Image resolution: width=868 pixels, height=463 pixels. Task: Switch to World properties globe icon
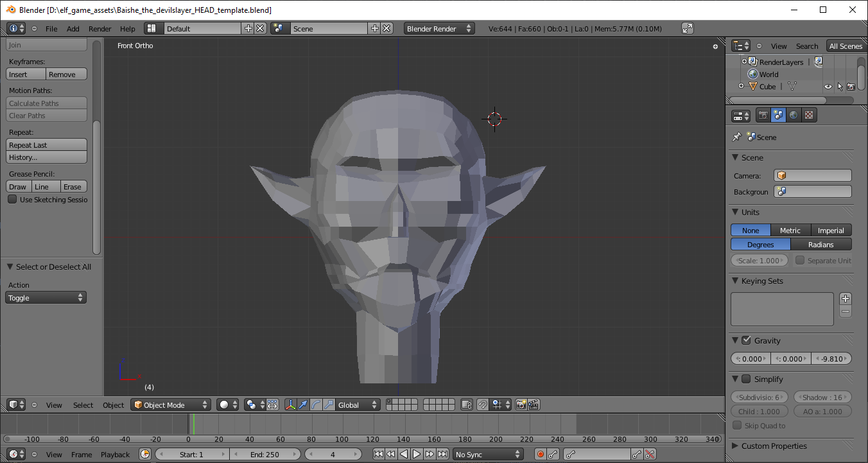794,116
